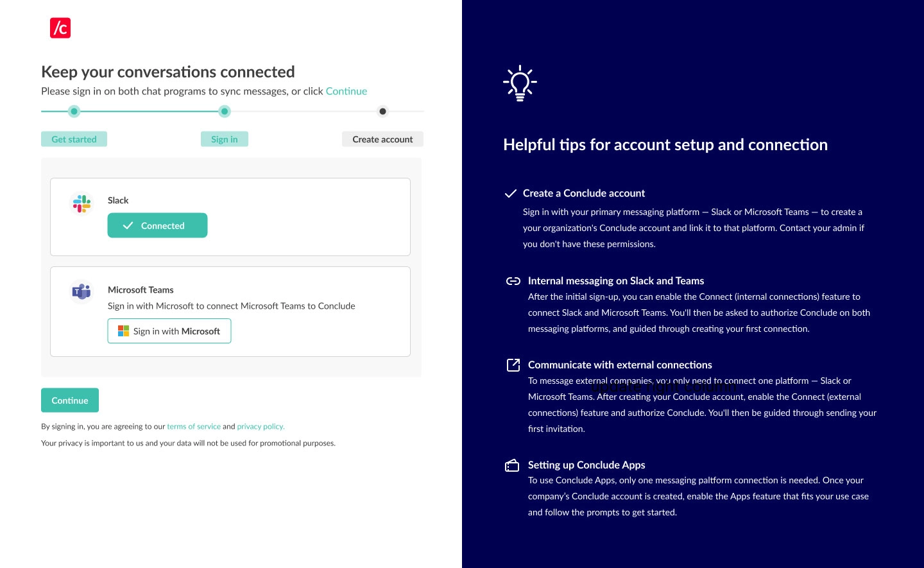Image resolution: width=924 pixels, height=568 pixels.
Task: Click the Slack logo icon
Action: tap(81, 203)
